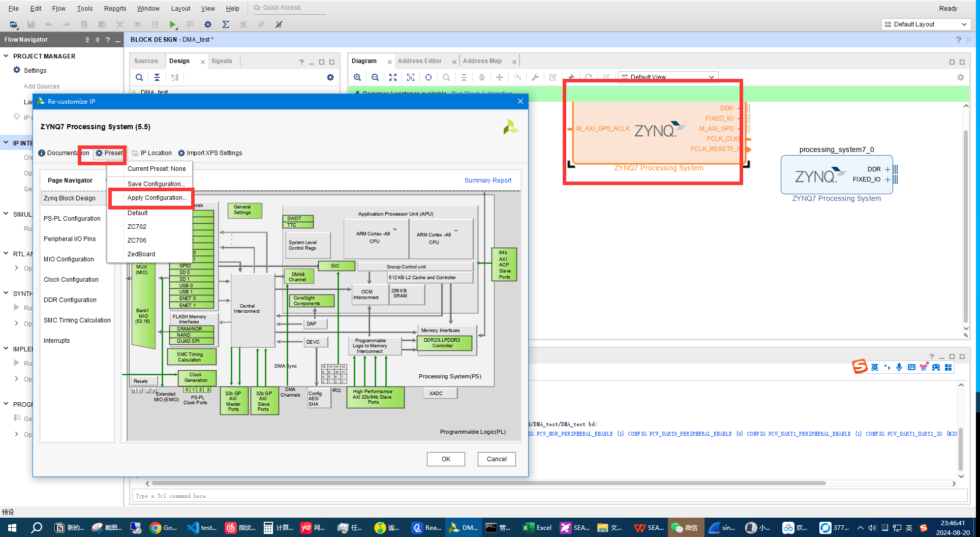Open Diagram settings gear at right
Viewport: 980px width, 537px height.
[961, 77]
